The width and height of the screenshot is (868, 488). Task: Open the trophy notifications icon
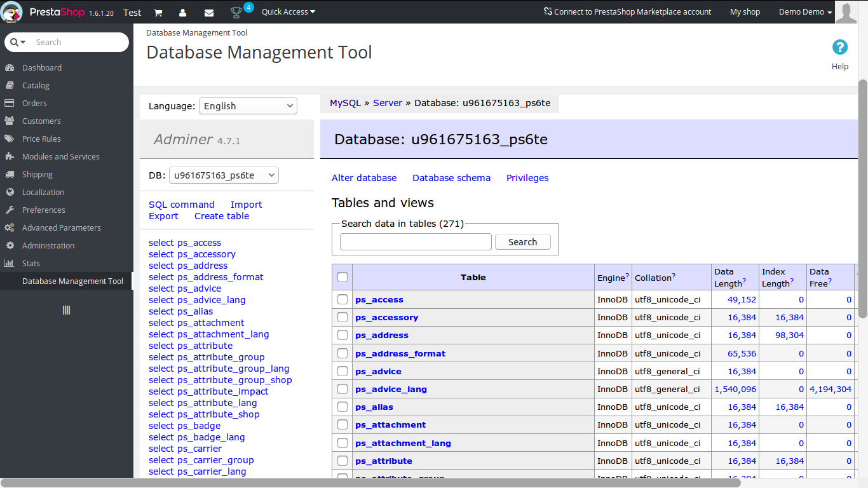click(x=236, y=12)
